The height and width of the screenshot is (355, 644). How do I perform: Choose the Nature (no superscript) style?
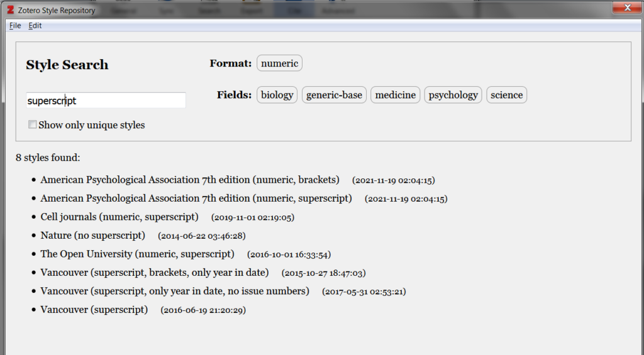[93, 236]
